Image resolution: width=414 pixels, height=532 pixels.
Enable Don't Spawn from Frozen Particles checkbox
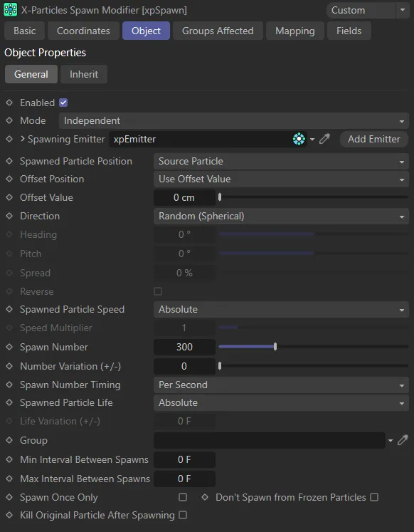coord(374,497)
